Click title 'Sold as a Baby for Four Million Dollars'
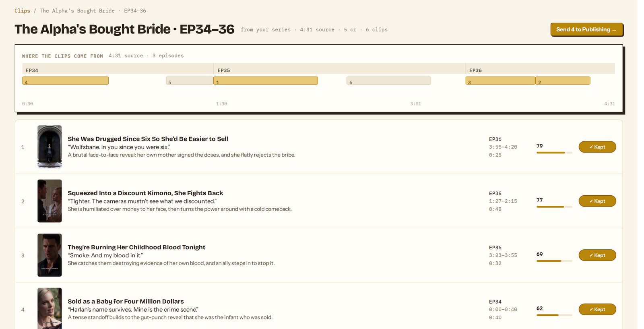Image resolution: width=644 pixels, height=329 pixels. [126, 301]
